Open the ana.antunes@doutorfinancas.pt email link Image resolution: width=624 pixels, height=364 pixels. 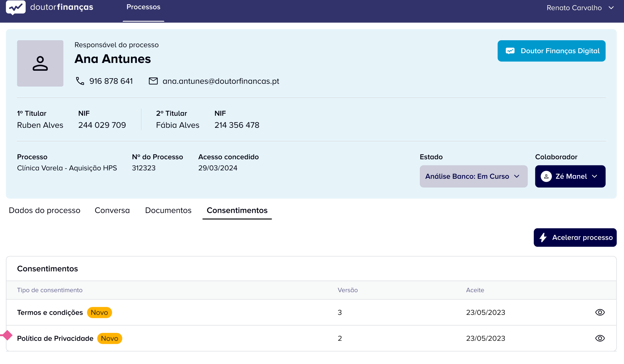[221, 81]
